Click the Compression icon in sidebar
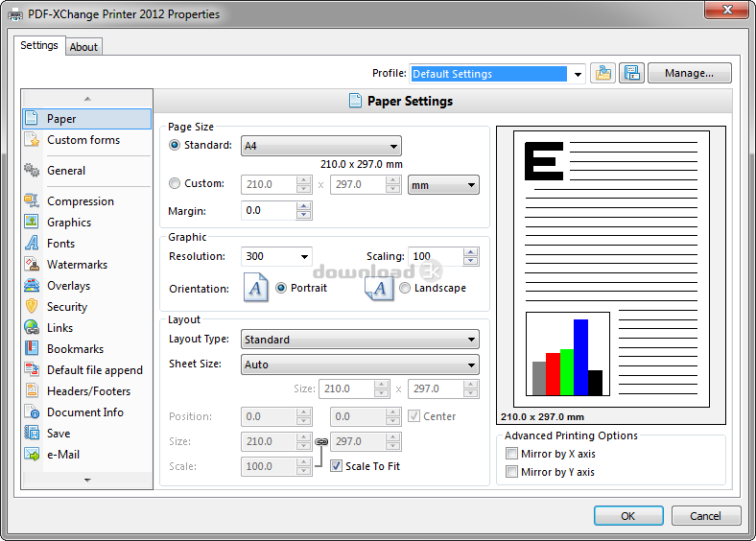 (x=32, y=200)
